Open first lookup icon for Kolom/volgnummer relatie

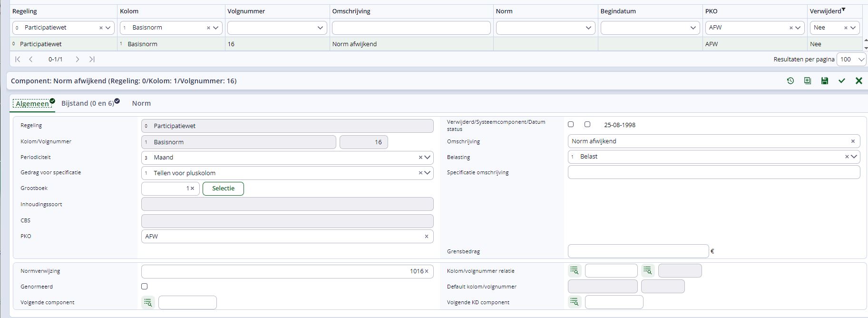pos(575,270)
